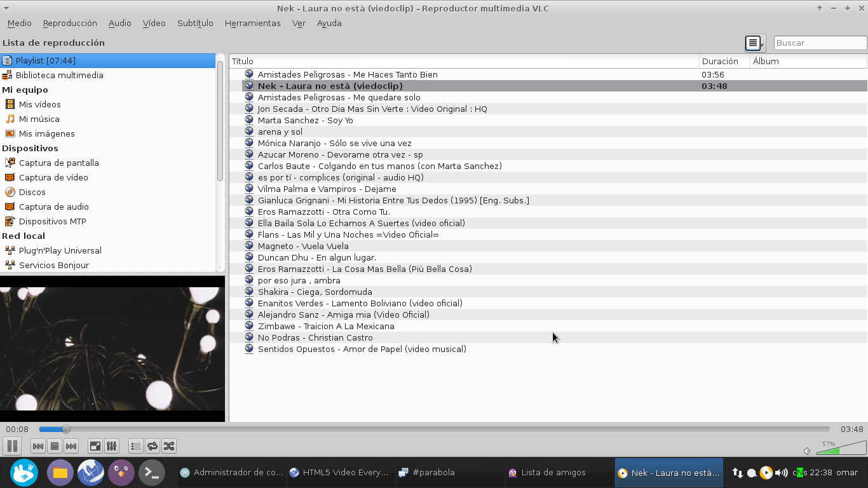Open the Vídeo menu
This screenshot has height=488, width=868.
(154, 23)
